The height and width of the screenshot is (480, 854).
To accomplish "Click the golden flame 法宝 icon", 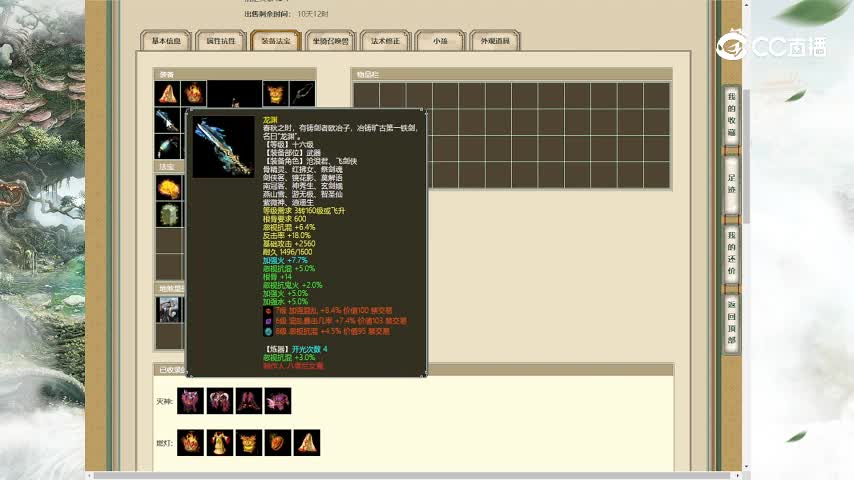I will pos(169,188).
